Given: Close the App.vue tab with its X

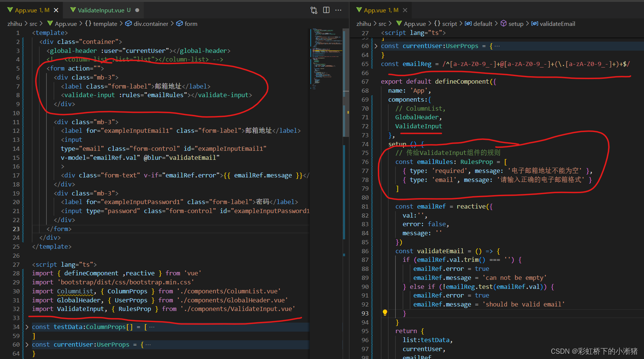Looking at the screenshot, I should click(x=56, y=10).
